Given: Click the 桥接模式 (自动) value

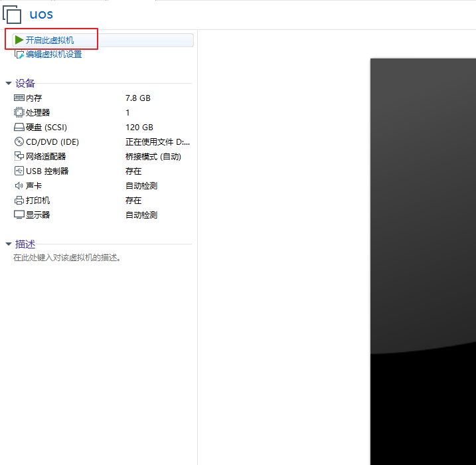Looking at the screenshot, I should [153, 156].
